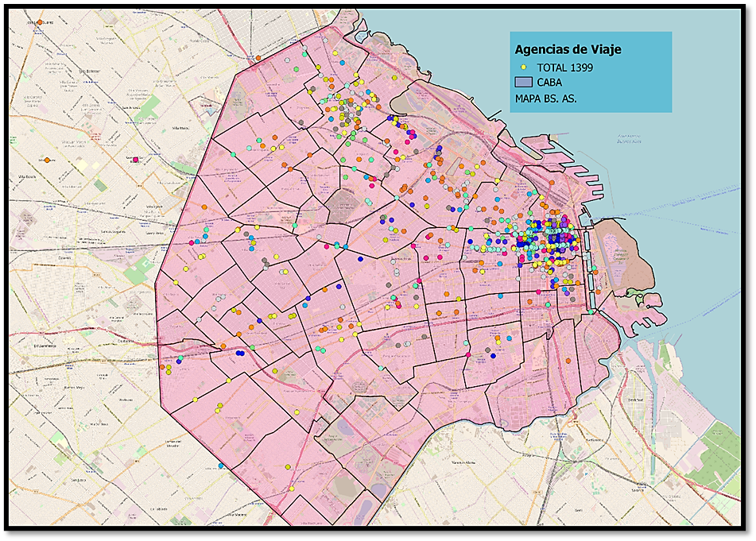
Task: Click orange marker near Villa Bosch label
Action: click(x=48, y=160)
